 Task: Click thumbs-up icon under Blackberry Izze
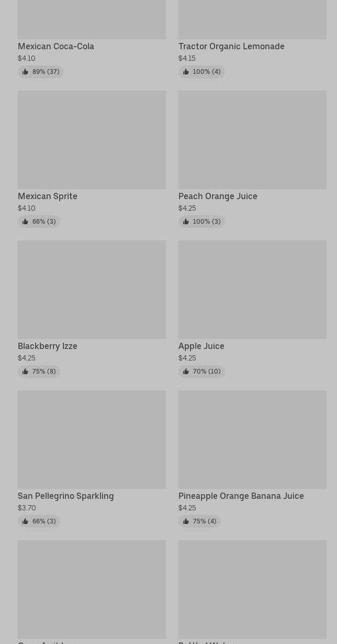(25, 372)
